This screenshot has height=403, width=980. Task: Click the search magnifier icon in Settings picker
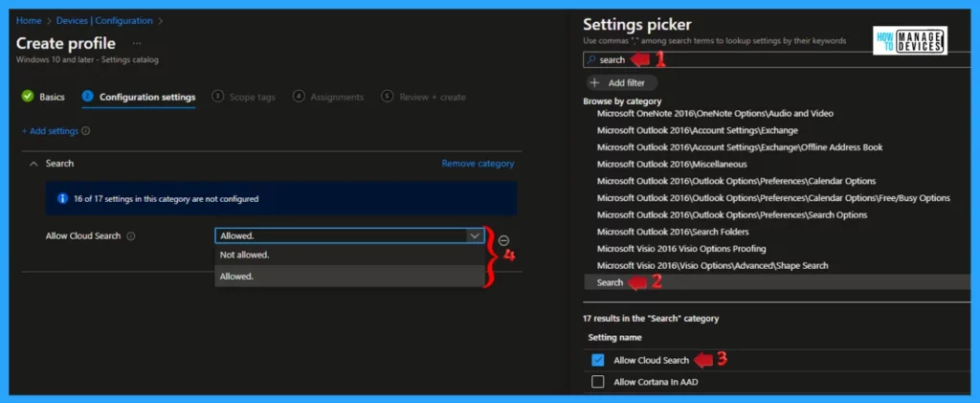pyautogui.click(x=591, y=60)
